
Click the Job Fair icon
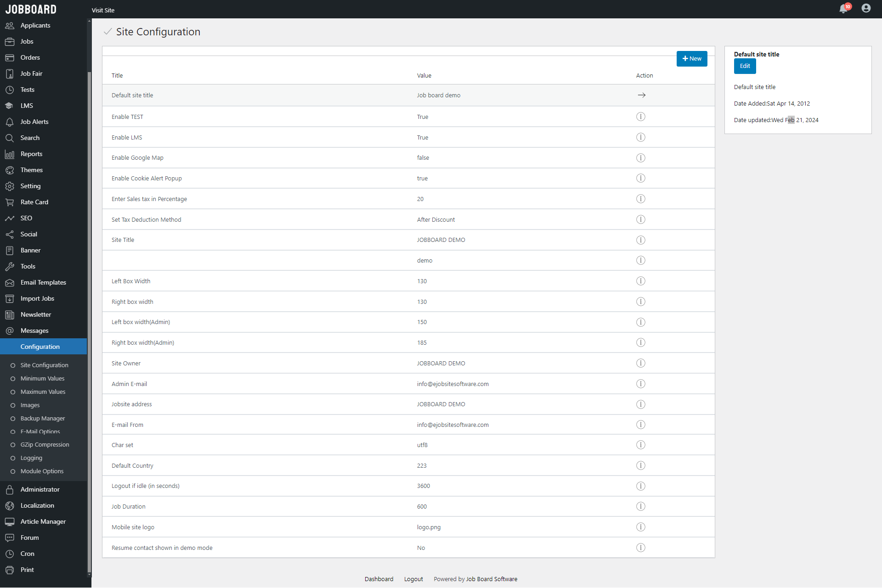pos(10,74)
